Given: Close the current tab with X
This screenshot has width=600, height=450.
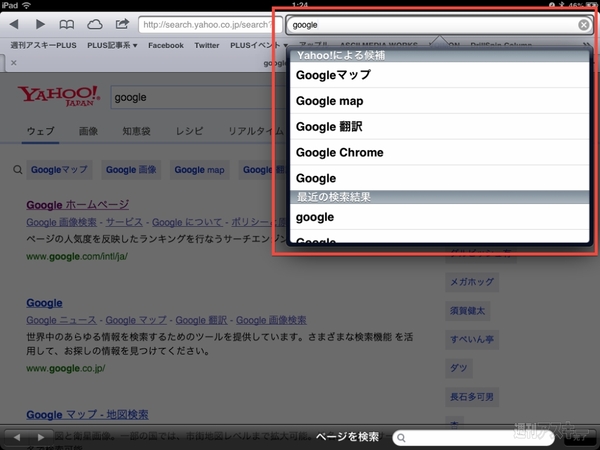Looking at the screenshot, I should (14, 63).
